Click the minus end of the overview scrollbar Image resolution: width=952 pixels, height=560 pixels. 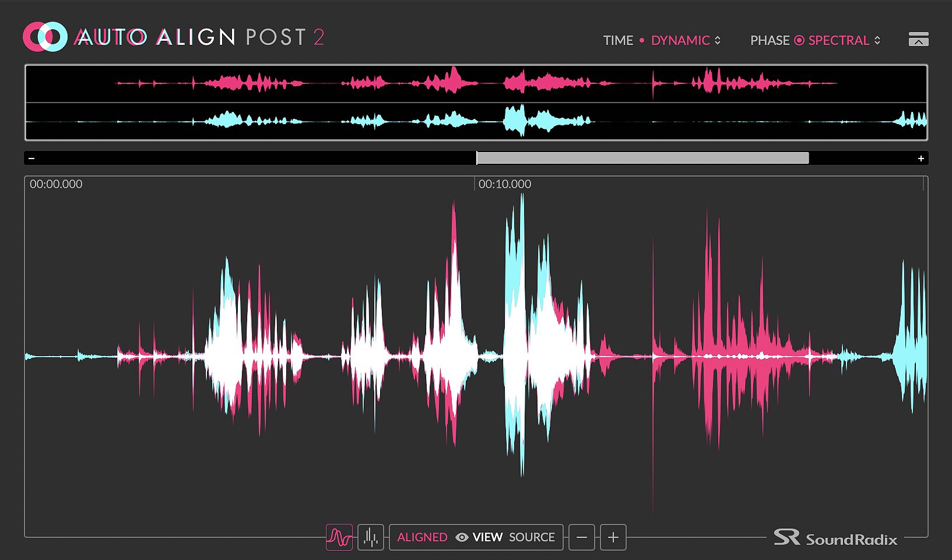pyautogui.click(x=31, y=158)
